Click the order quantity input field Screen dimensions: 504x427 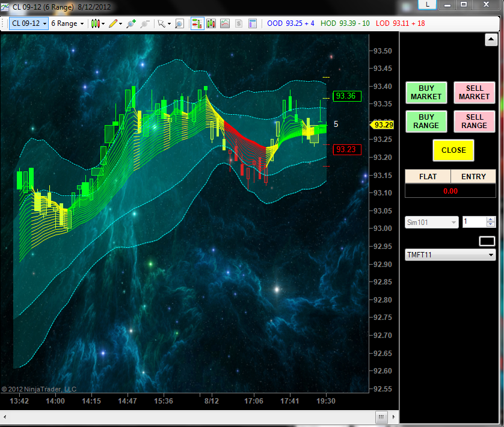click(x=475, y=222)
